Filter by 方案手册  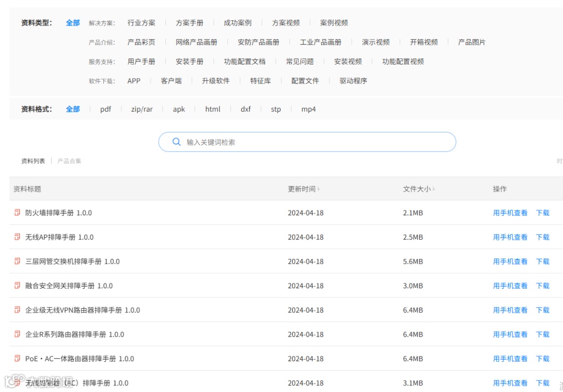(x=190, y=23)
